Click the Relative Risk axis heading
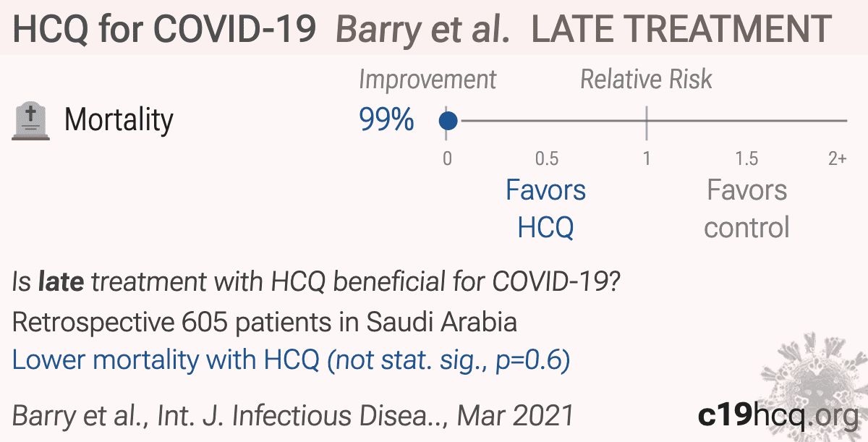 pyautogui.click(x=646, y=80)
